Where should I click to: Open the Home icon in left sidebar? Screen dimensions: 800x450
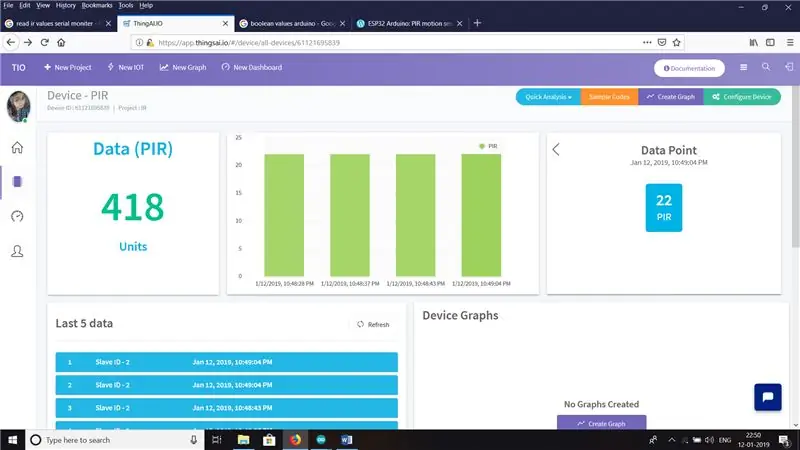pos(17,147)
